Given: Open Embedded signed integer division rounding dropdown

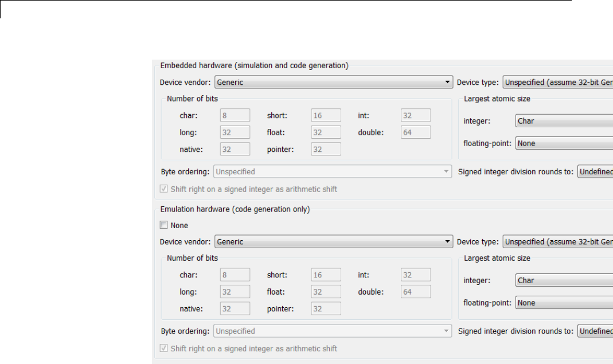Looking at the screenshot, I should [x=594, y=171].
